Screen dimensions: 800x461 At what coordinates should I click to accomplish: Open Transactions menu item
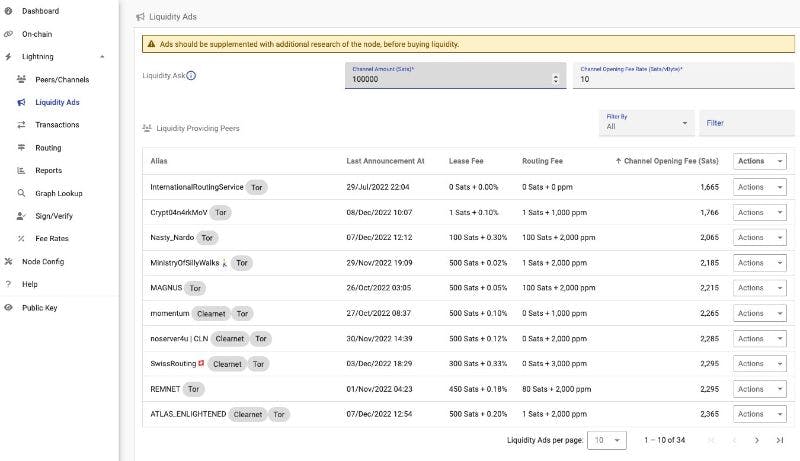[x=57, y=125]
